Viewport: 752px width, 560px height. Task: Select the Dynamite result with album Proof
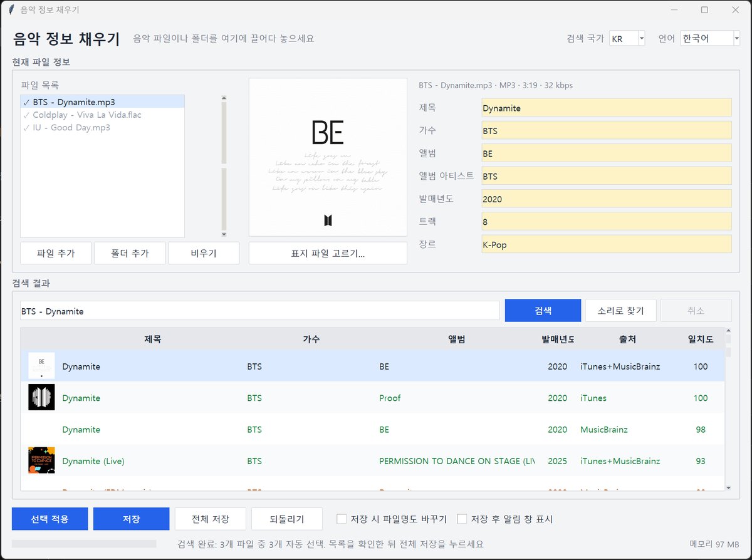pos(373,398)
